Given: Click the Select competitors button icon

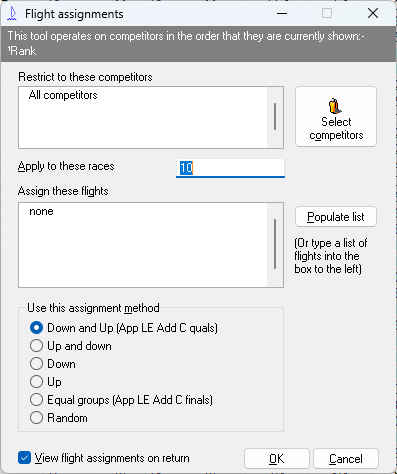Looking at the screenshot, I should tap(335, 106).
